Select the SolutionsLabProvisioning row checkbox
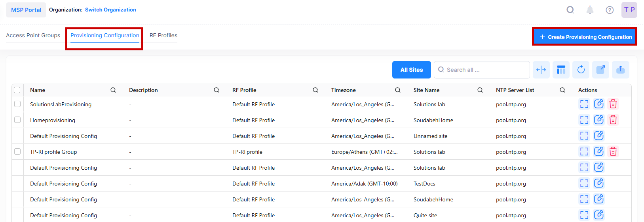644x222 pixels. coord(17,104)
